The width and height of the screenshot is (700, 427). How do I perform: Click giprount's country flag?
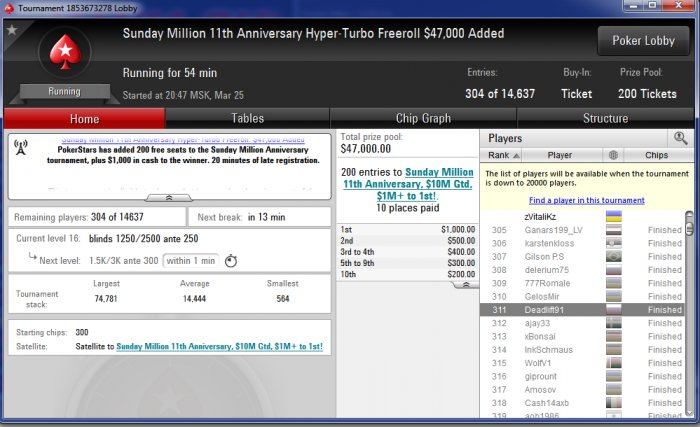point(614,376)
